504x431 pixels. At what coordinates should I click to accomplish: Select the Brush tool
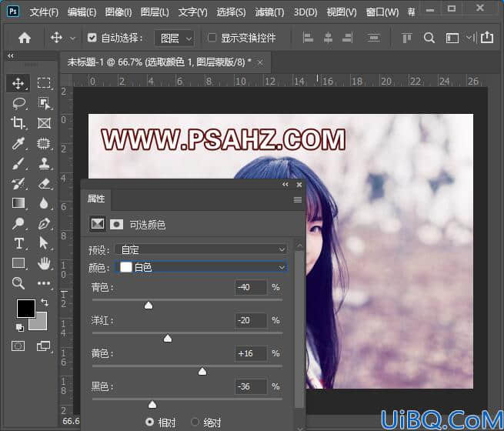point(18,164)
